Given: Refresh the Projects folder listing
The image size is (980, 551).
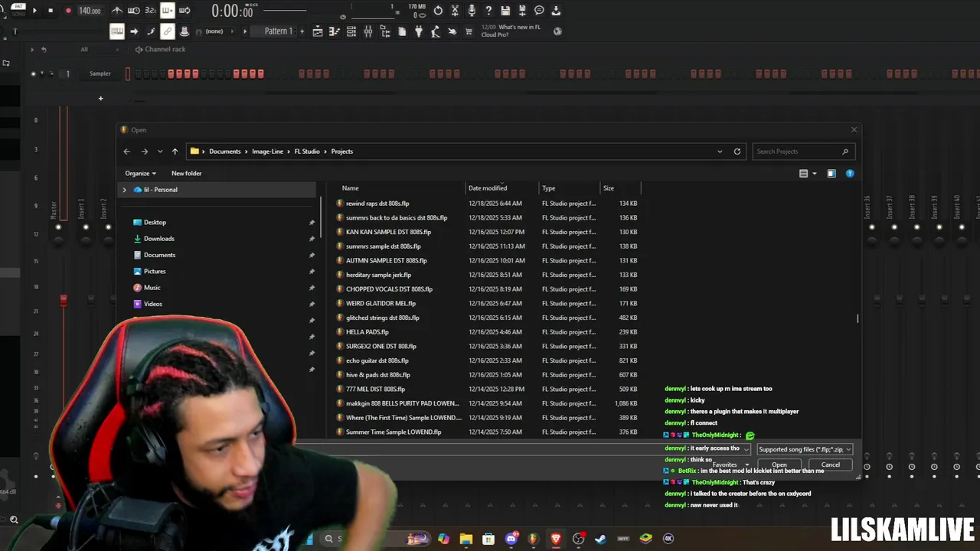Looking at the screenshot, I should point(737,152).
